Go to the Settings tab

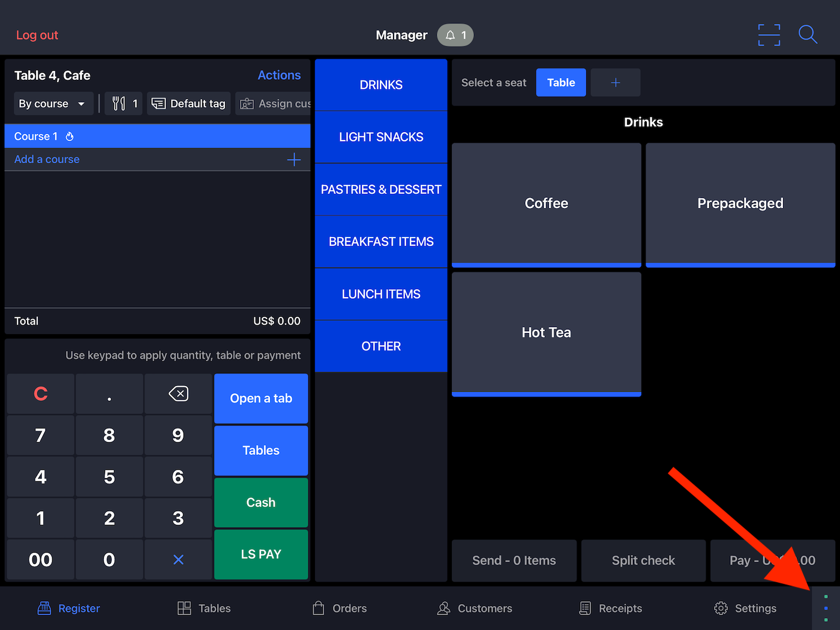(x=745, y=608)
